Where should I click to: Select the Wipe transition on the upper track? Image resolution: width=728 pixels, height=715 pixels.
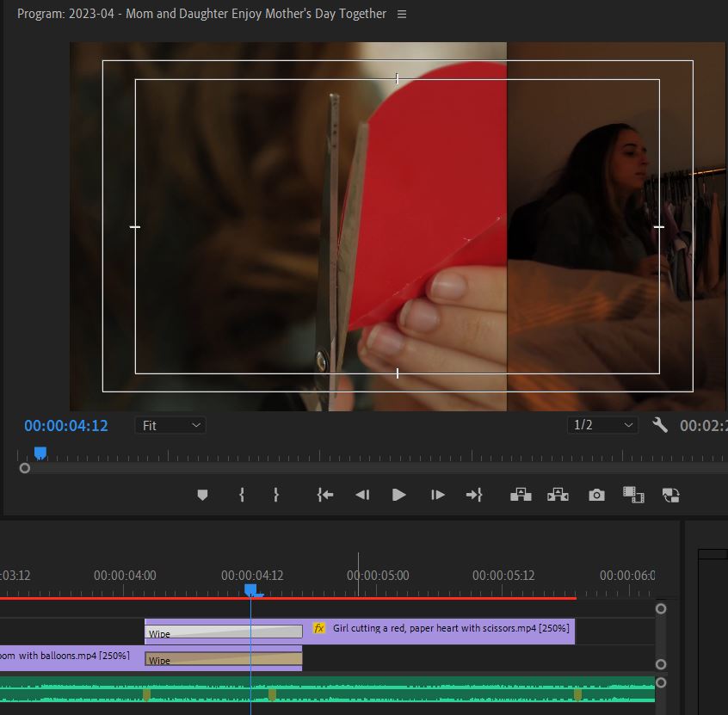click(x=224, y=632)
